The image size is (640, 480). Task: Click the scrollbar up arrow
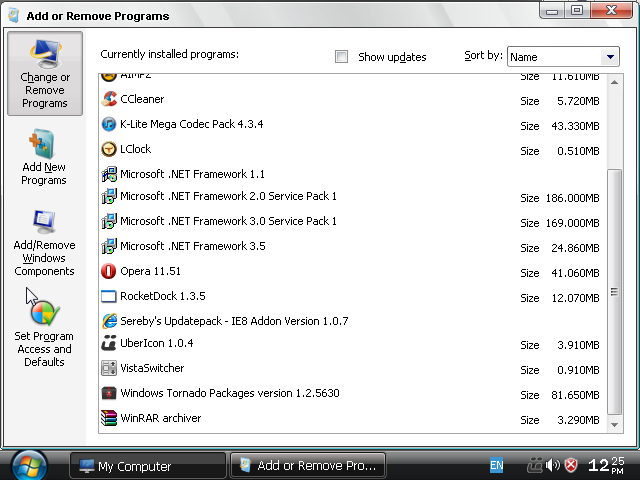(615, 83)
